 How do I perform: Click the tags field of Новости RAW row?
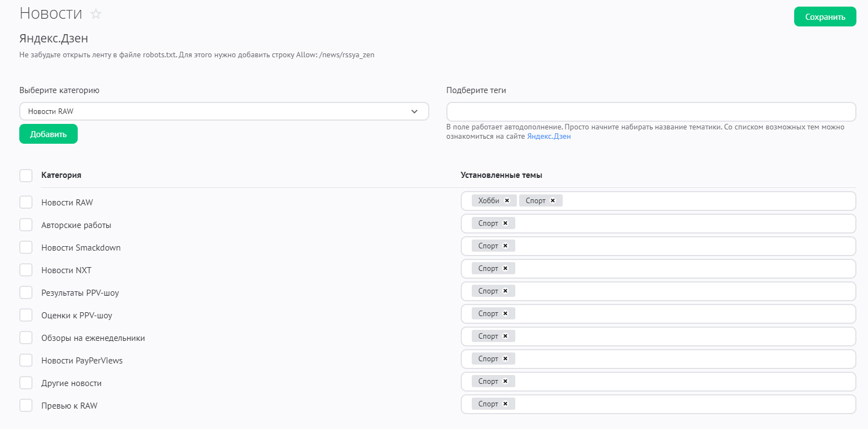click(658, 201)
